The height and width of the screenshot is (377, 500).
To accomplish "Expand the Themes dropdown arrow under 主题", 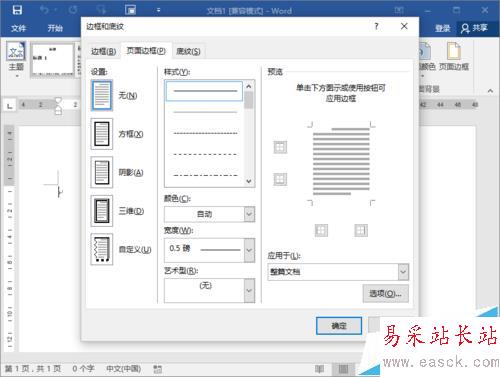I will (16, 76).
